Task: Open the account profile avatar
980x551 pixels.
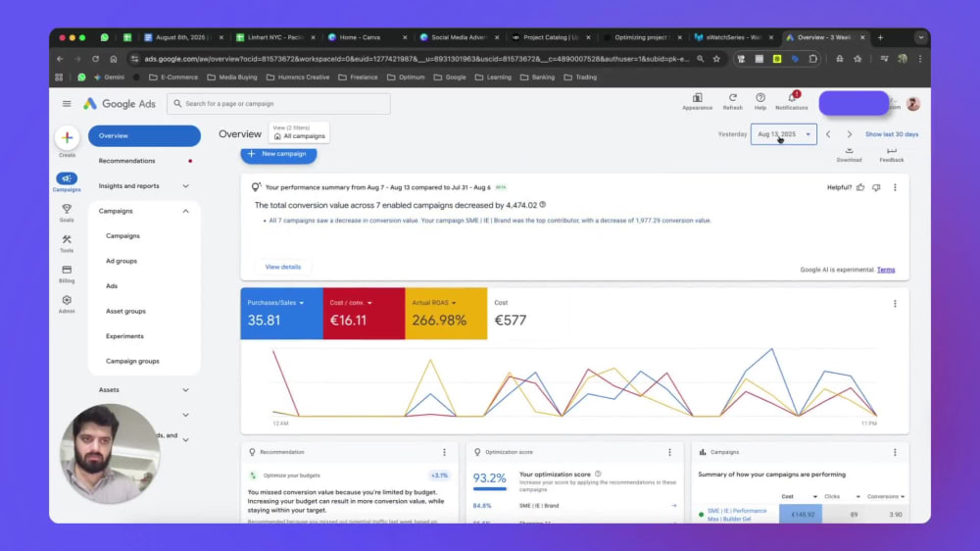Action: pos(913,104)
